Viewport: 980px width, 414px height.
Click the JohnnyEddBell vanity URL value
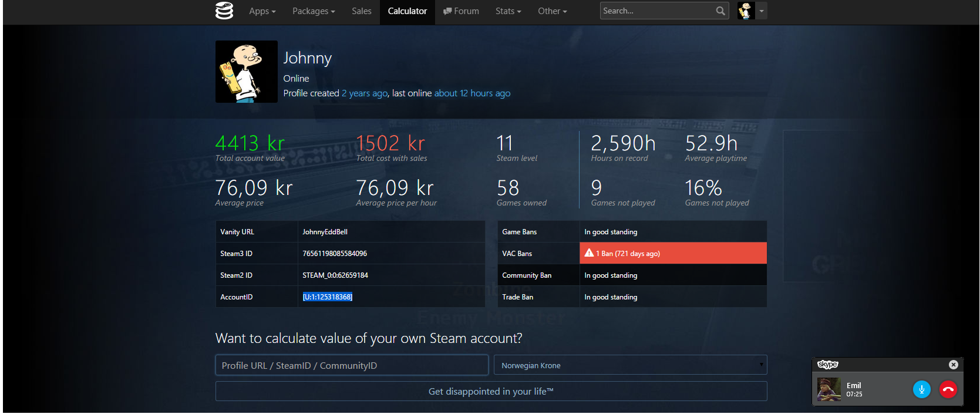point(325,232)
